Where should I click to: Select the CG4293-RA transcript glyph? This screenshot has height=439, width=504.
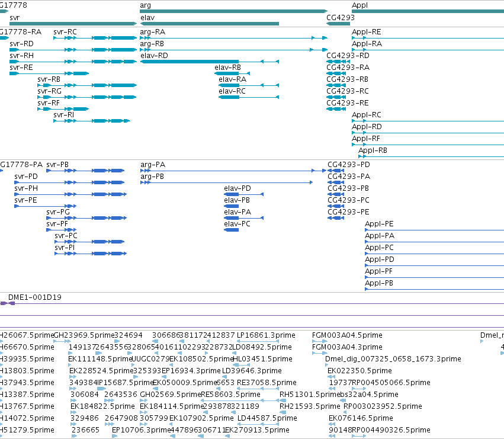point(336,73)
